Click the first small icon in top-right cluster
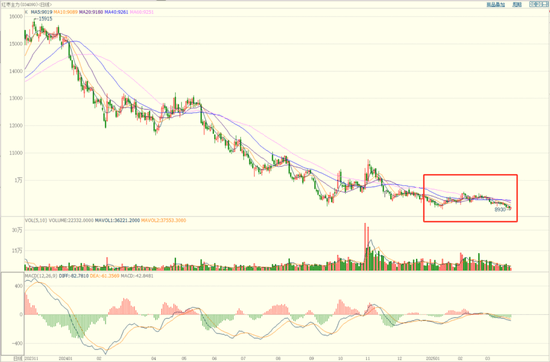This screenshot has width=550, height=362. [532, 4]
